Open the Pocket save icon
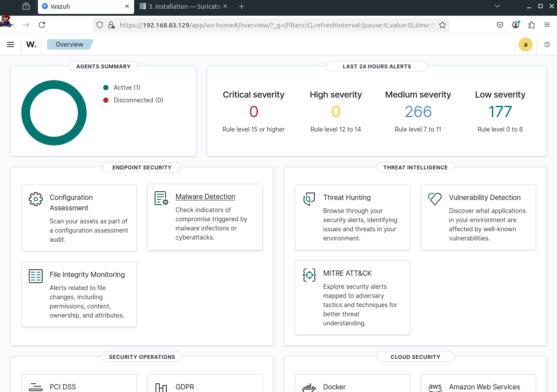557x392 pixels. (500, 25)
